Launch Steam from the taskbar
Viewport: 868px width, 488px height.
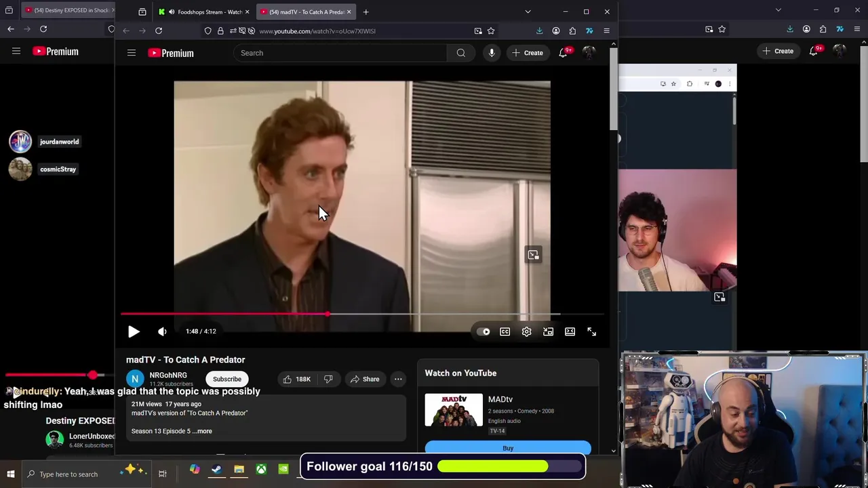pyautogui.click(x=216, y=470)
